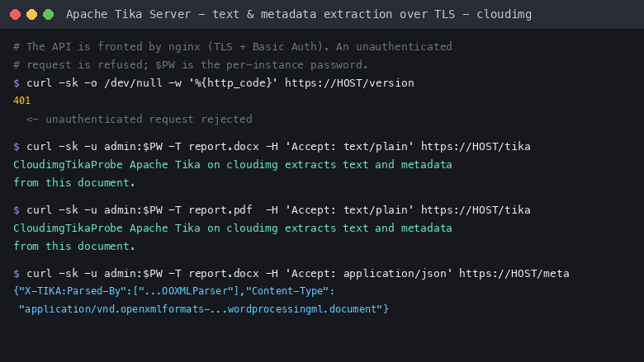Click the red close window button
Viewport: 644px width, 362px height.
[x=15, y=14]
